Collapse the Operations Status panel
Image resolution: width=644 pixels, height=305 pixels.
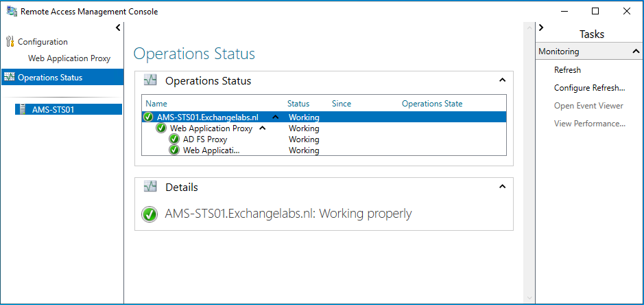502,80
